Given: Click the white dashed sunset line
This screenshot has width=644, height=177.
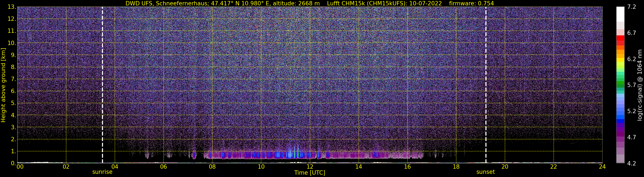Looking at the screenshot, I should click(486, 85).
